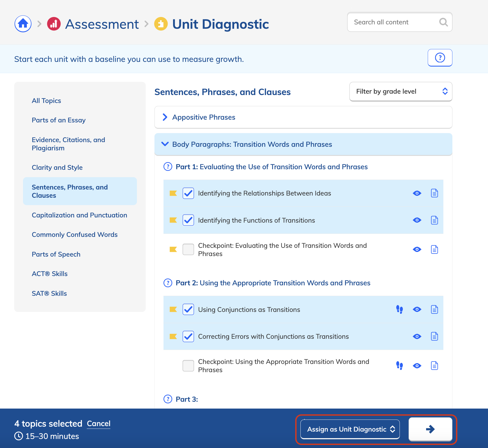Check Checkpoint: Evaluating the Use of Transition Words
488x448 pixels.
188,249
